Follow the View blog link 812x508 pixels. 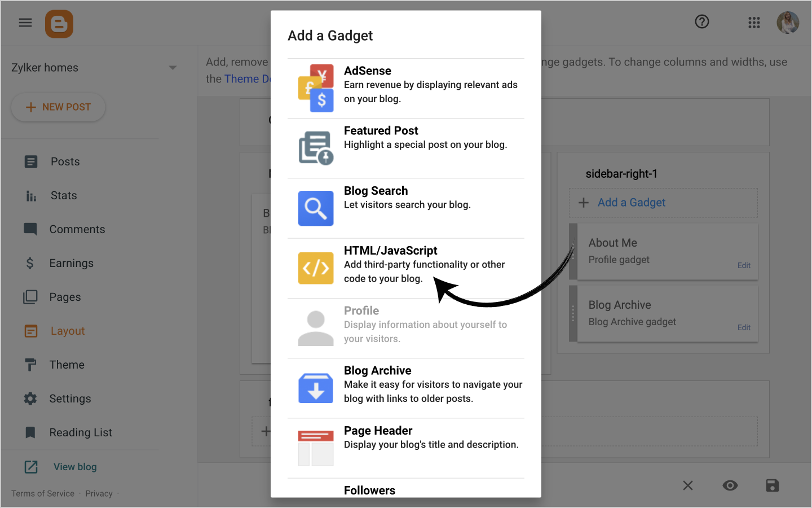click(75, 467)
